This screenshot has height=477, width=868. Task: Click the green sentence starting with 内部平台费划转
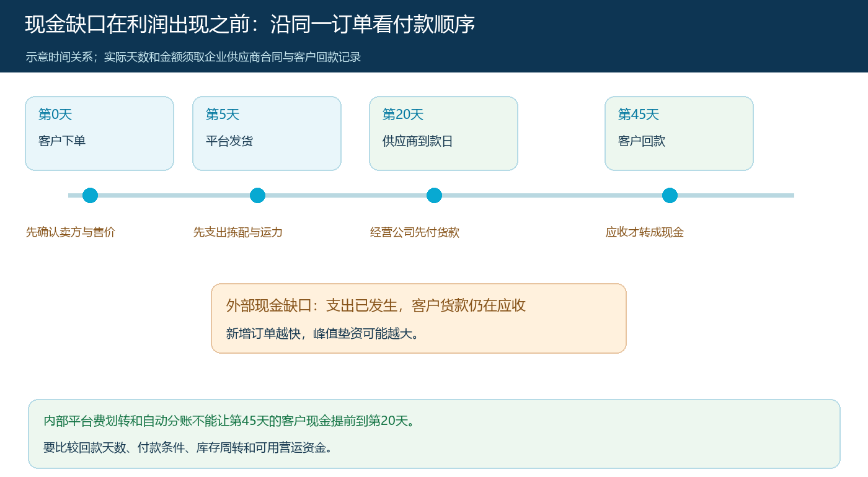tap(229, 421)
